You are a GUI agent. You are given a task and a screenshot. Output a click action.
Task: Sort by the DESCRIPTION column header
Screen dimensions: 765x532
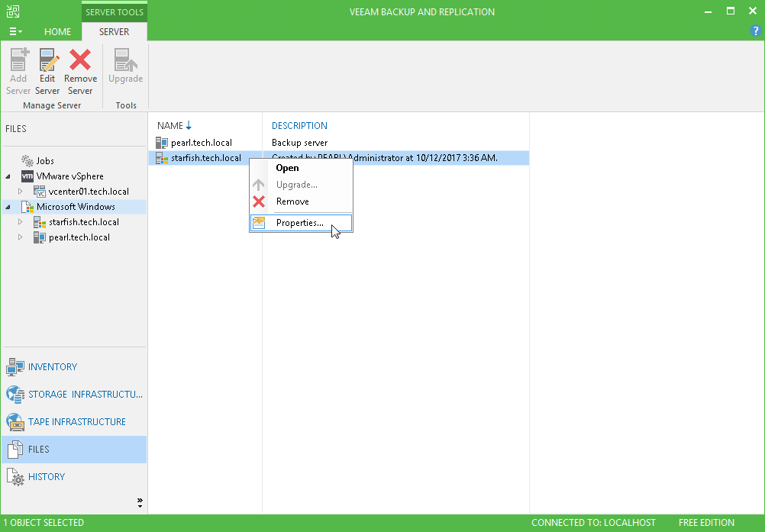(299, 126)
